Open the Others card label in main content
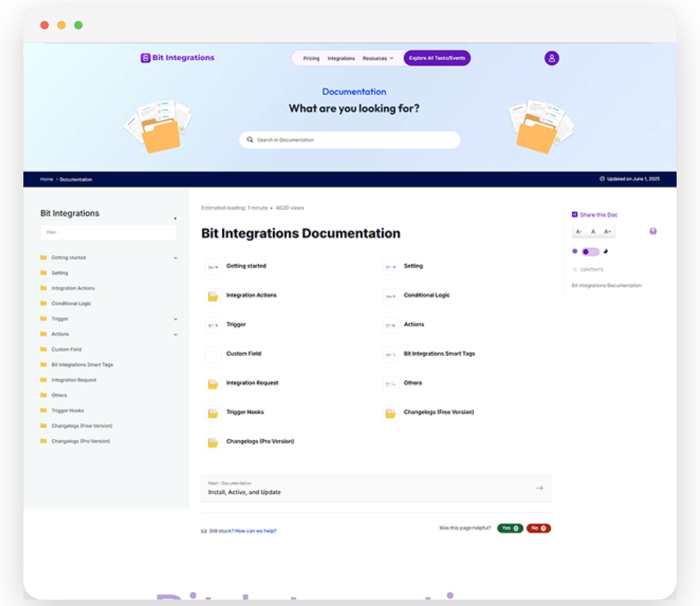The height and width of the screenshot is (606, 700). point(413,383)
